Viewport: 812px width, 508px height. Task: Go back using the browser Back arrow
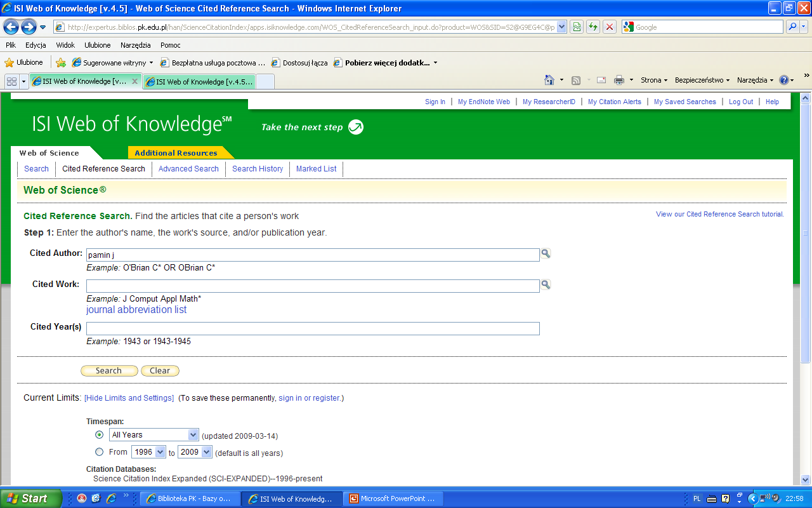[11, 27]
